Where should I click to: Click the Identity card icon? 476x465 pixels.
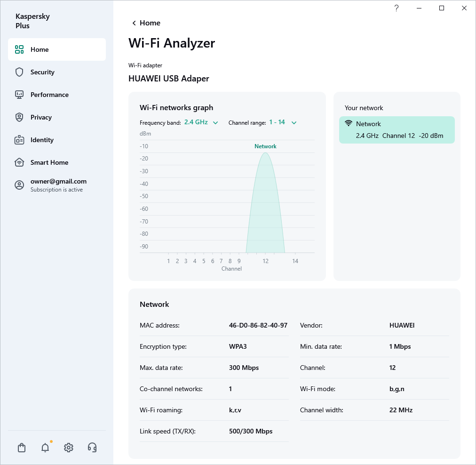tap(19, 140)
